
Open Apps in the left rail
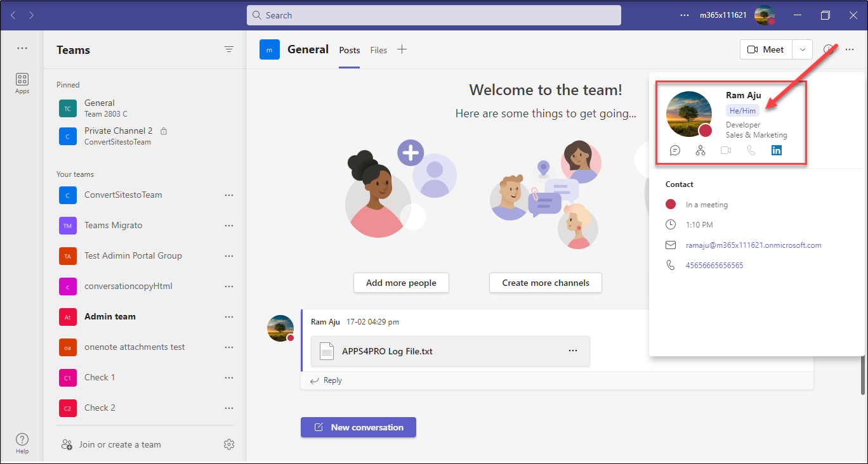(x=22, y=83)
